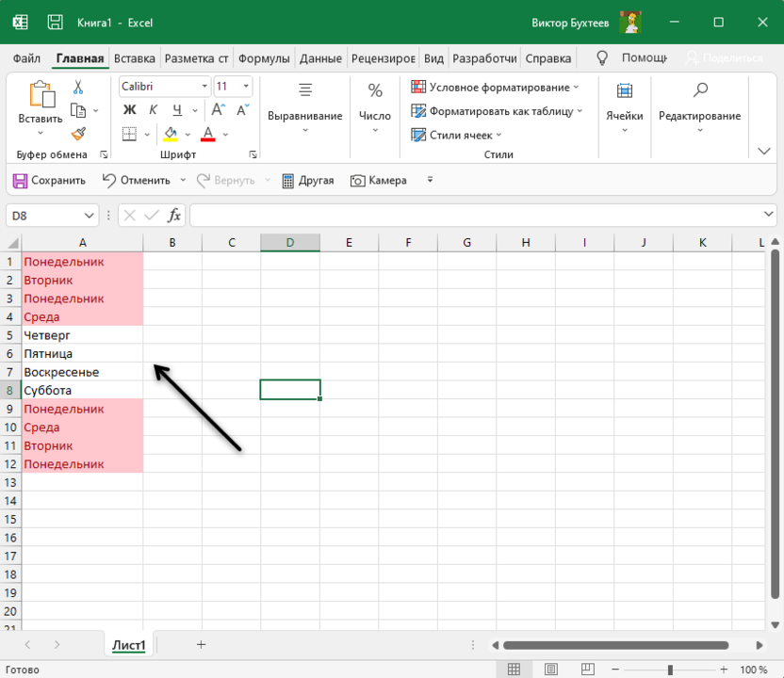This screenshot has width=784, height=678.
Task: Apply yellow fill color bucket
Action: tap(170, 134)
